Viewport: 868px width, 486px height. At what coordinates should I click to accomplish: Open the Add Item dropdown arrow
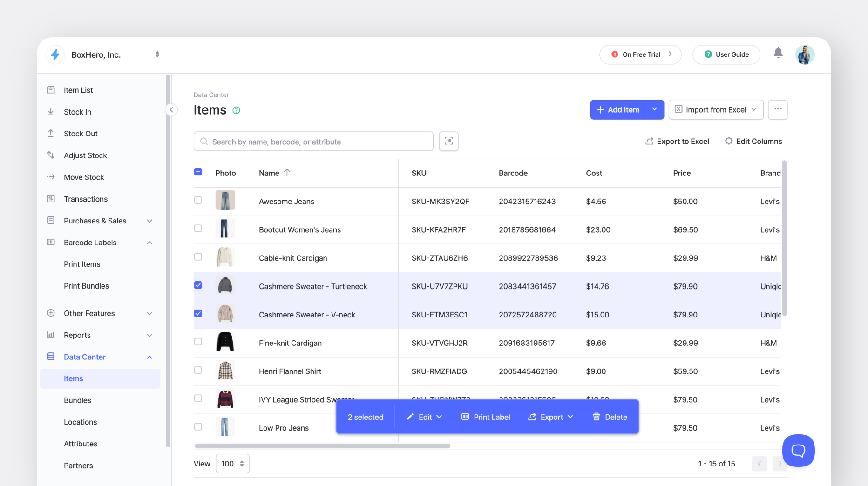point(654,109)
